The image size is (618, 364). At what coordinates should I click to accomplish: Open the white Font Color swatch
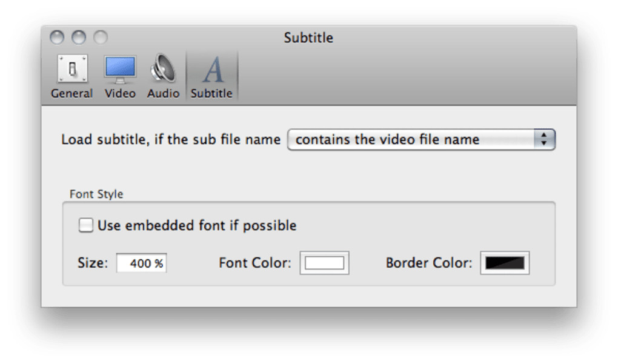coord(324,263)
